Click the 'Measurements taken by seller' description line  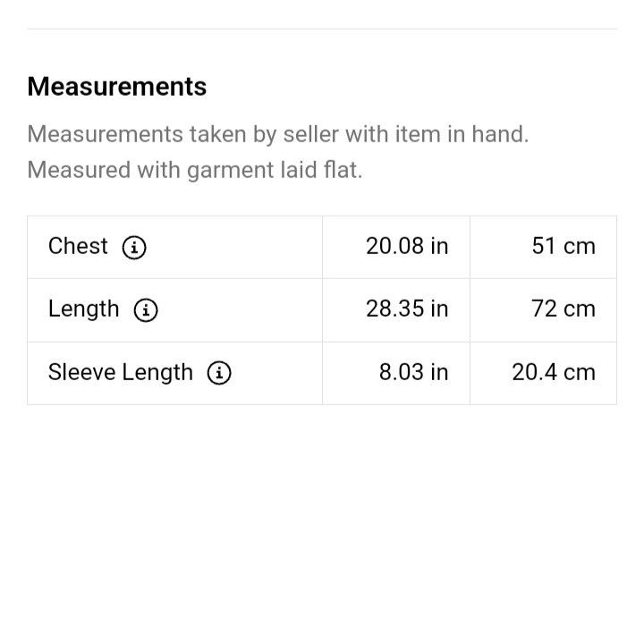278,134
